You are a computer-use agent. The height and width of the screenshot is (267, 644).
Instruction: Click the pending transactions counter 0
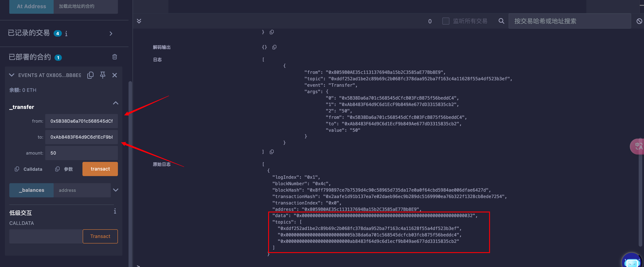[430, 21]
